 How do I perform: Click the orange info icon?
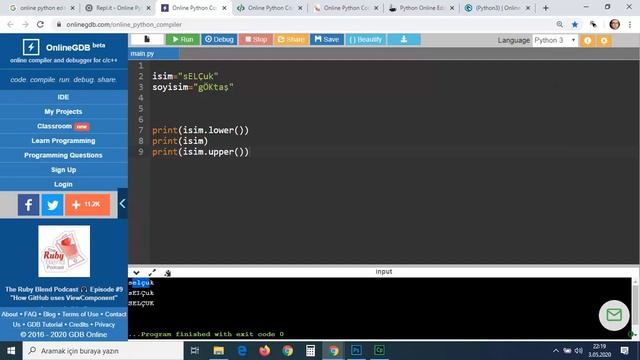click(x=587, y=40)
